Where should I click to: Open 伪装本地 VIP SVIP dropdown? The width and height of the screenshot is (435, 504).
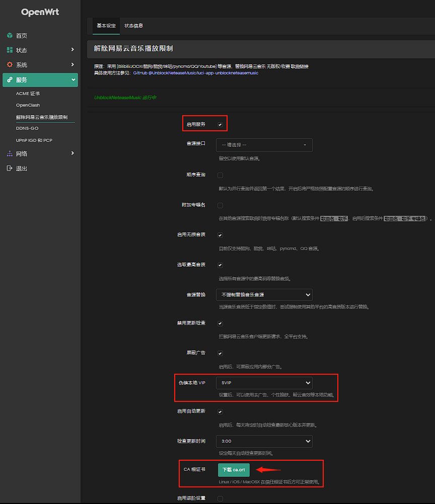(264, 383)
